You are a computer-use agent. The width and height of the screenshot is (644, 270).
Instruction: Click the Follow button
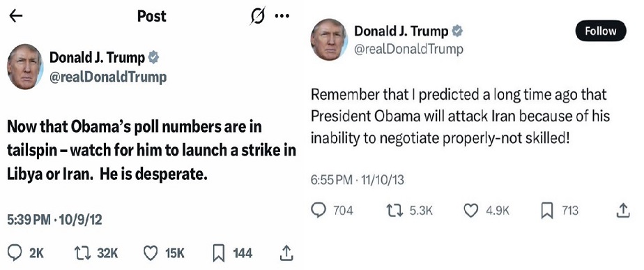point(601,31)
